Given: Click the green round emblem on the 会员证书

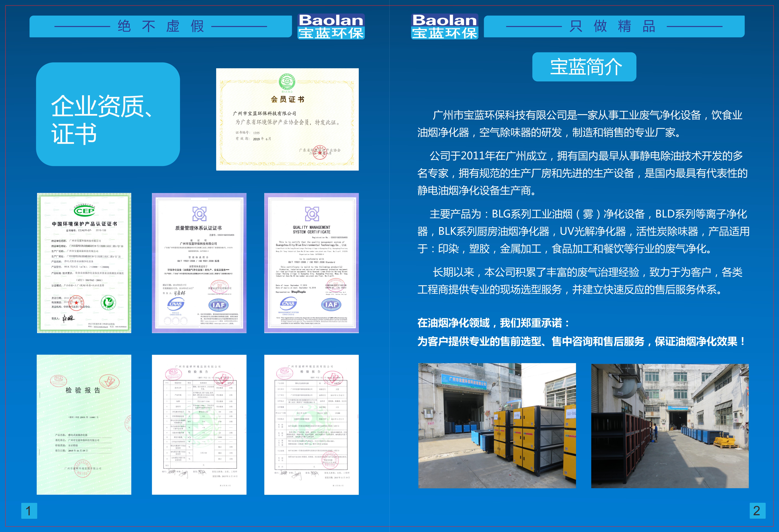Looking at the screenshot, I should click(287, 81).
